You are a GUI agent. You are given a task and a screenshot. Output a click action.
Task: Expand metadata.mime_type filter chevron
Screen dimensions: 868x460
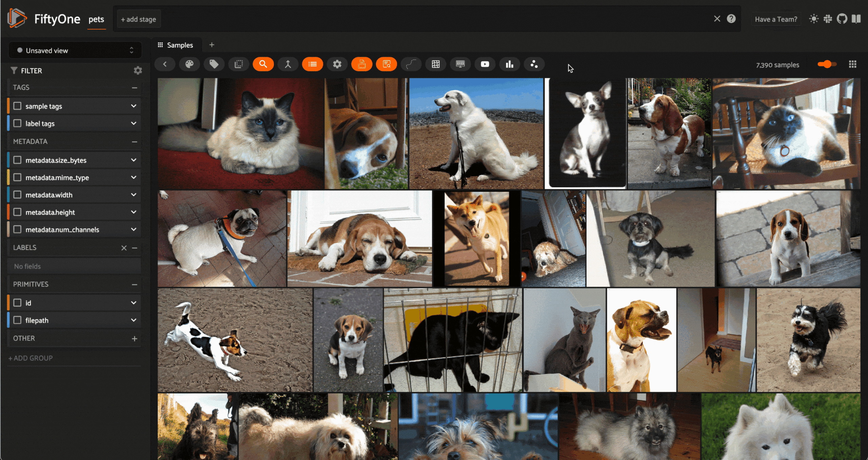click(134, 177)
